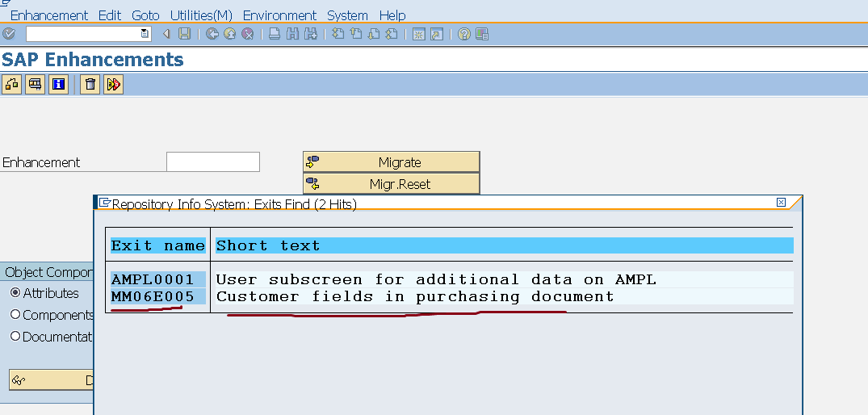Open the Enhancement menu
The width and height of the screenshot is (868, 415).
[49, 15]
